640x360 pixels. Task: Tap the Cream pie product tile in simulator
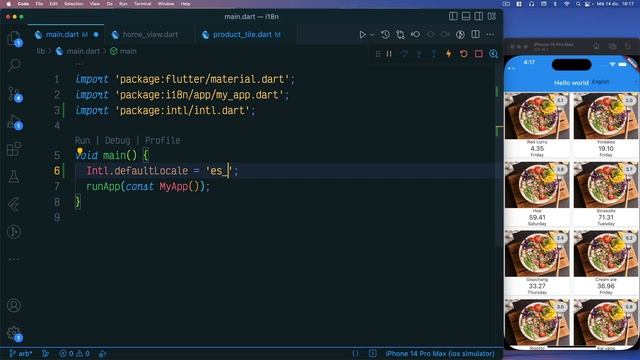[x=606, y=263]
